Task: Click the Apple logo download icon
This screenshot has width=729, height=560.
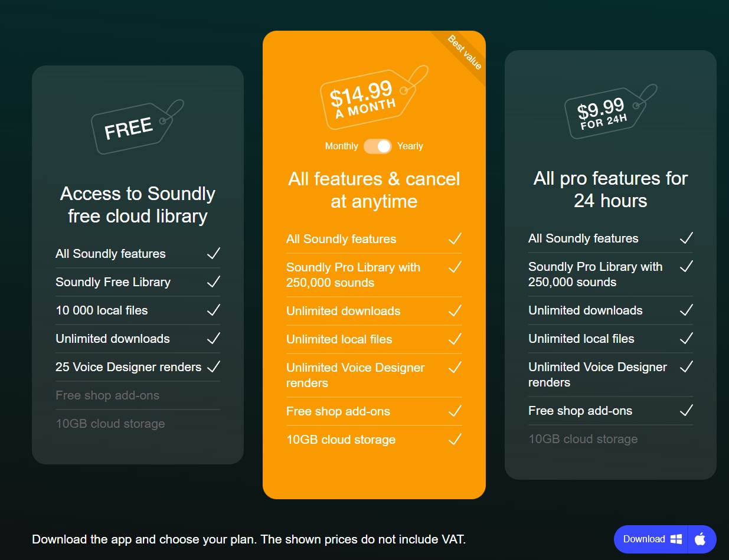Action: point(701,539)
